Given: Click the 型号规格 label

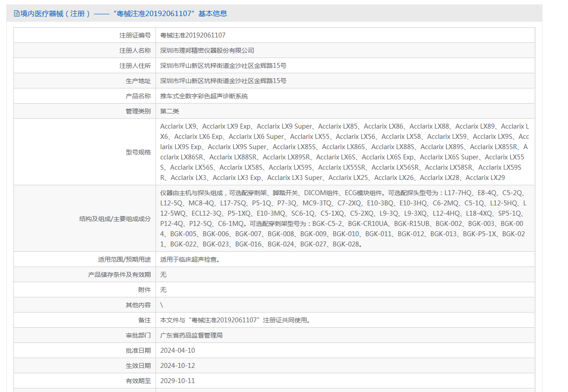Looking at the screenshot, I should (138, 152).
